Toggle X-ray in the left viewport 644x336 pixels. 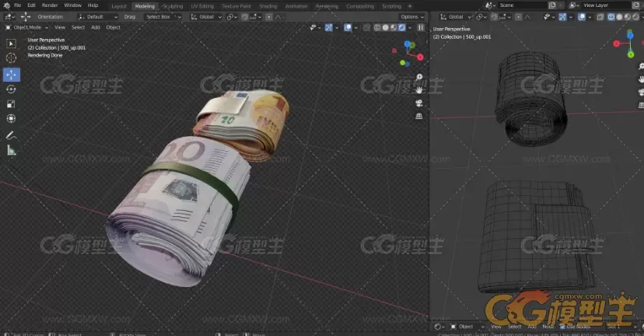(366, 27)
